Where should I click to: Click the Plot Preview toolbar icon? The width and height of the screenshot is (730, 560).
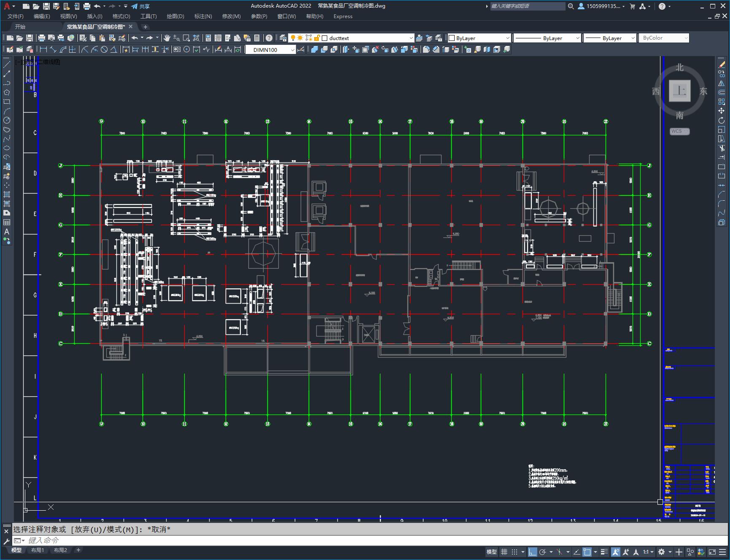pyautogui.click(x=51, y=38)
